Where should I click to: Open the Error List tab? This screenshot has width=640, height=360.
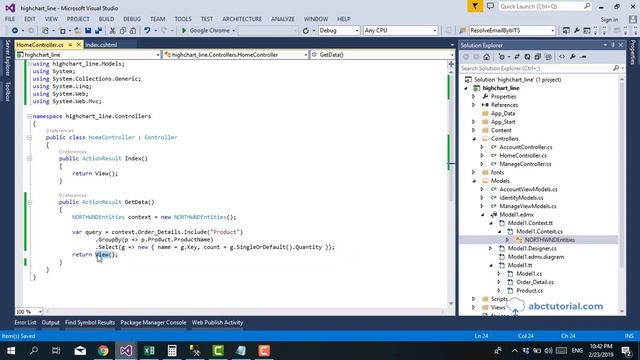(25, 322)
